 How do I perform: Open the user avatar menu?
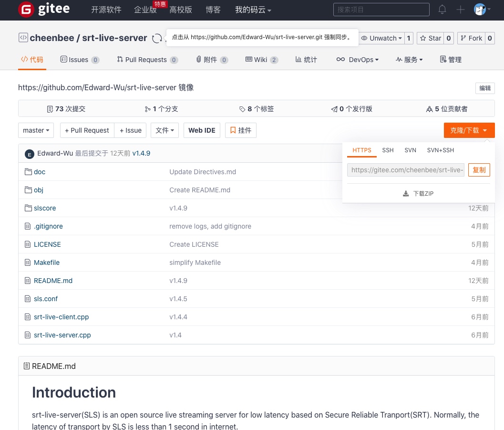pyautogui.click(x=482, y=10)
